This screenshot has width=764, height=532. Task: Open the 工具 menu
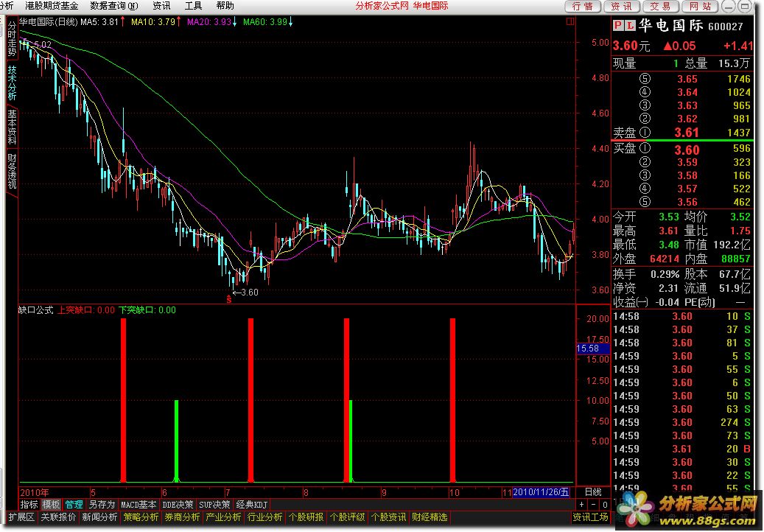click(193, 6)
